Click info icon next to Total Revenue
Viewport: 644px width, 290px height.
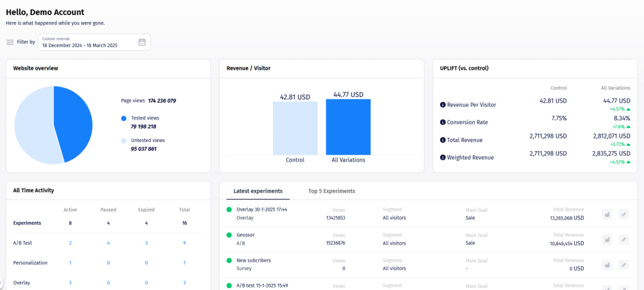(443, 140)
